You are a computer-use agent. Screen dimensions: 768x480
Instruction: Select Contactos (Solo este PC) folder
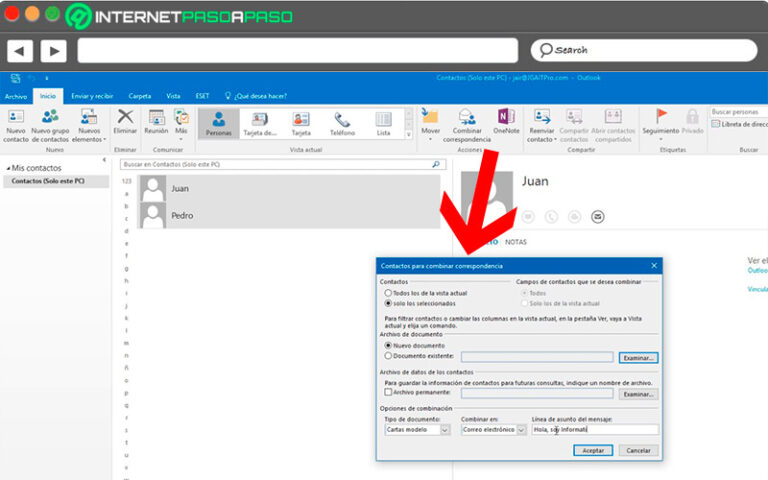pos(56,181)
